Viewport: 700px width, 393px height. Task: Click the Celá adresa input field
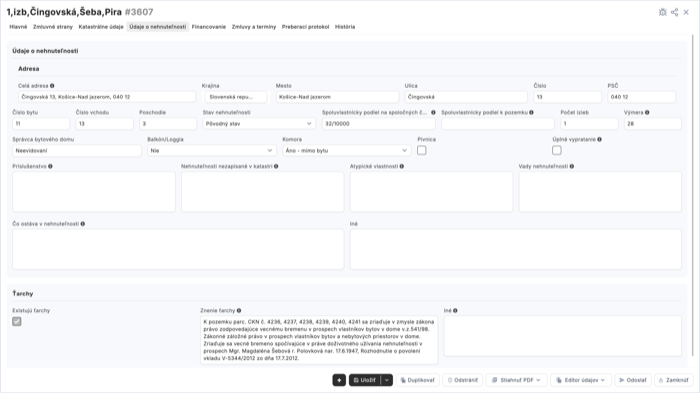pos(107,97)
